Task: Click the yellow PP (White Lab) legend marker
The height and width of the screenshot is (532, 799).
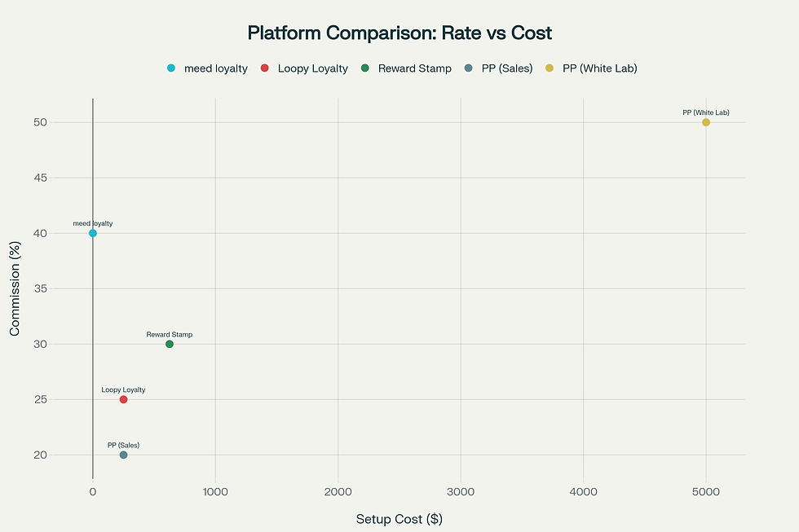Action: tap(550, 68)
